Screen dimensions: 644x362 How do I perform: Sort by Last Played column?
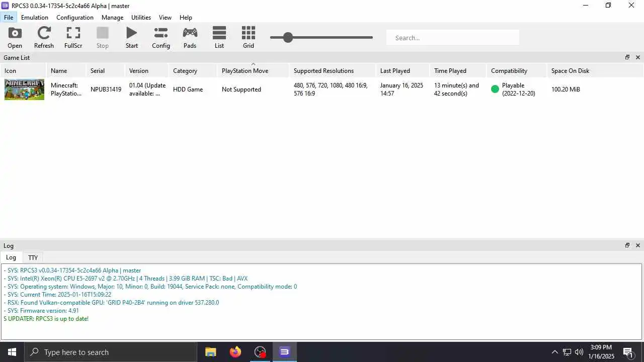403,71
